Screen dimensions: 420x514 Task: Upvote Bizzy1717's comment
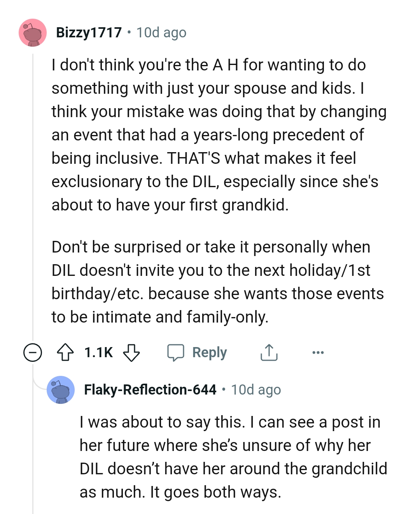pos(65,353)
